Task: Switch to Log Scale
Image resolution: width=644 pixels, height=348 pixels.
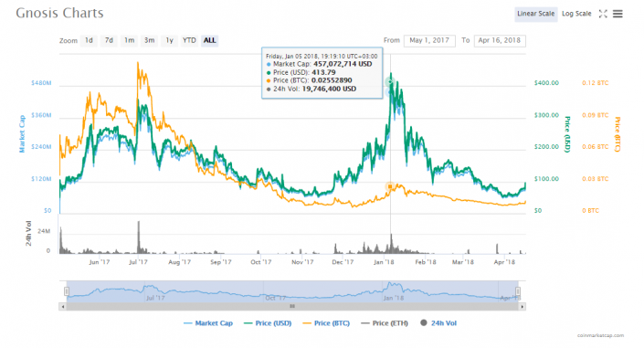Action: 576,14
